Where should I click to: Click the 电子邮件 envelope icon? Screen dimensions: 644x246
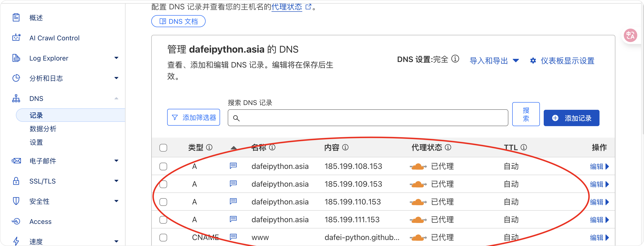pos(16,161)
